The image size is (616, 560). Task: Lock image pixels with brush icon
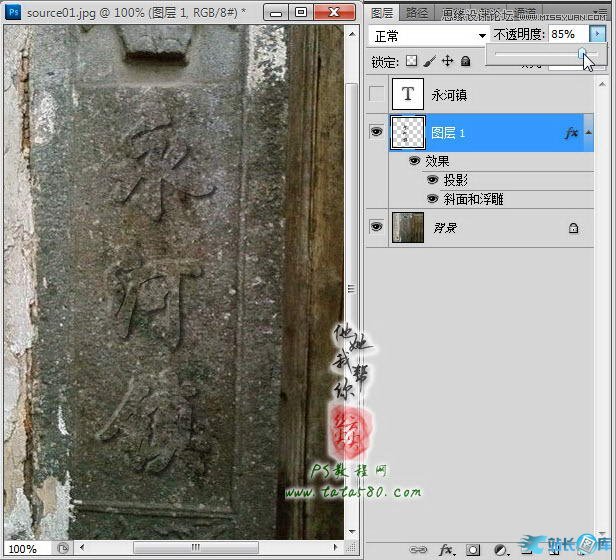pos(430,62)
